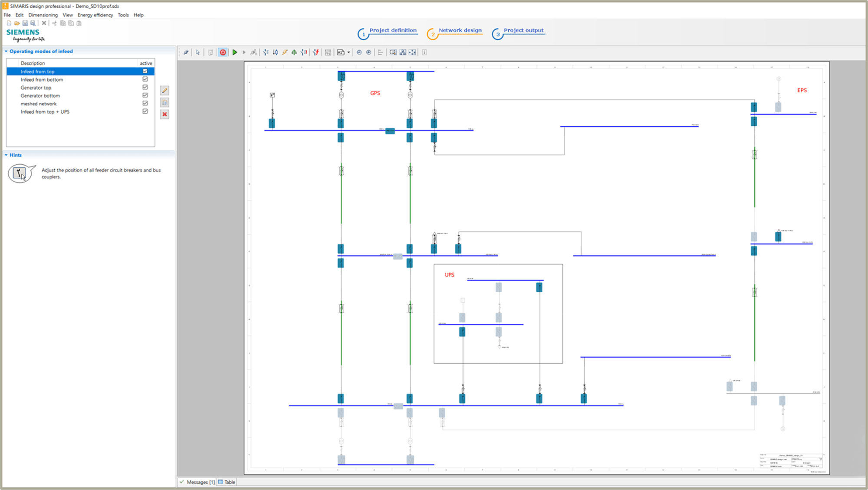Image resolution: width=868 pixels, height=490 pixels.
Task: Collapse the Hints section
Action: pos(5,155)
